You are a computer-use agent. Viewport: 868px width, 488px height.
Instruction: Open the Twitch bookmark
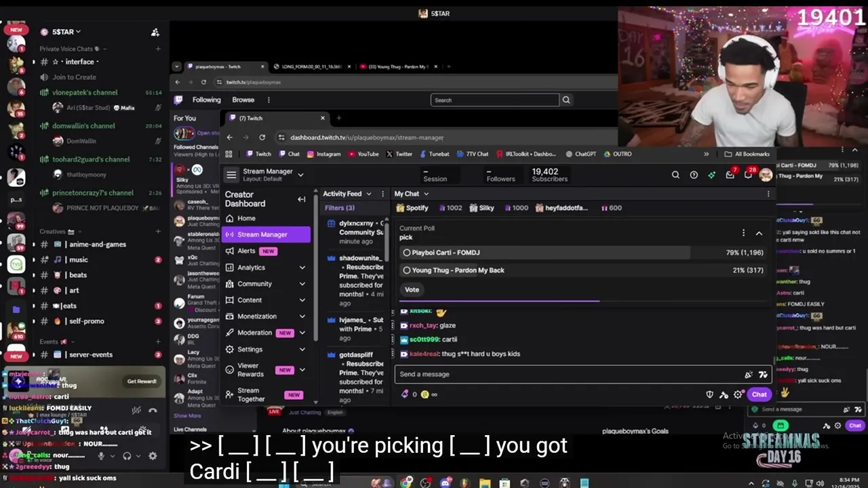[258, 154]
